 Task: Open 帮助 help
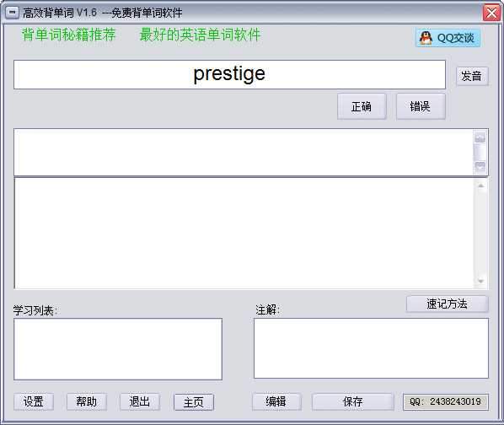[x=87, y=401]
